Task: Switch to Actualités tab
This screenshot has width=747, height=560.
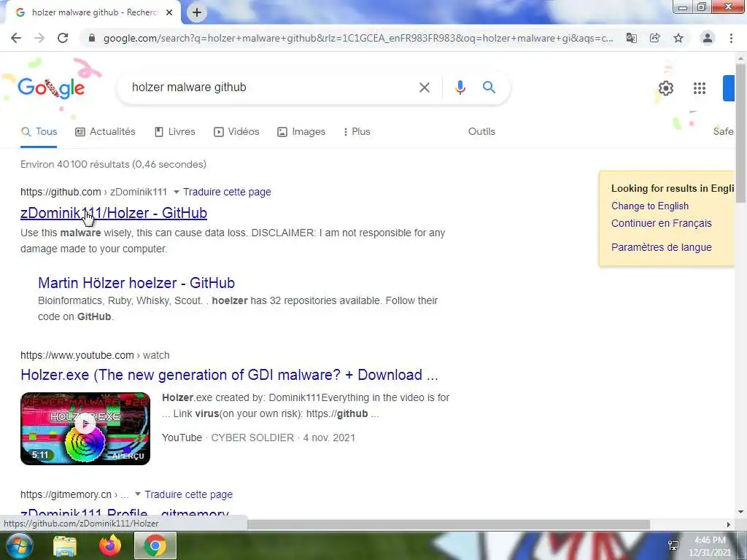Action: click(105, 131)
